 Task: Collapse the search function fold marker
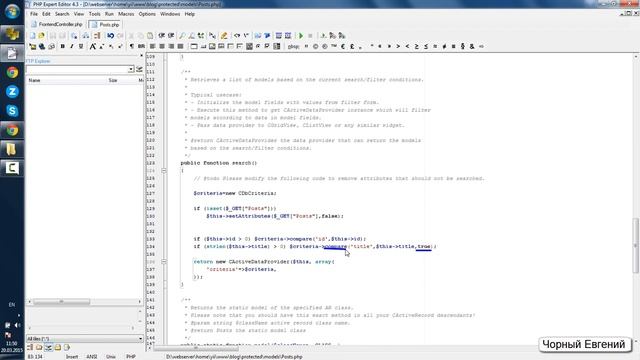click(164, 171)
